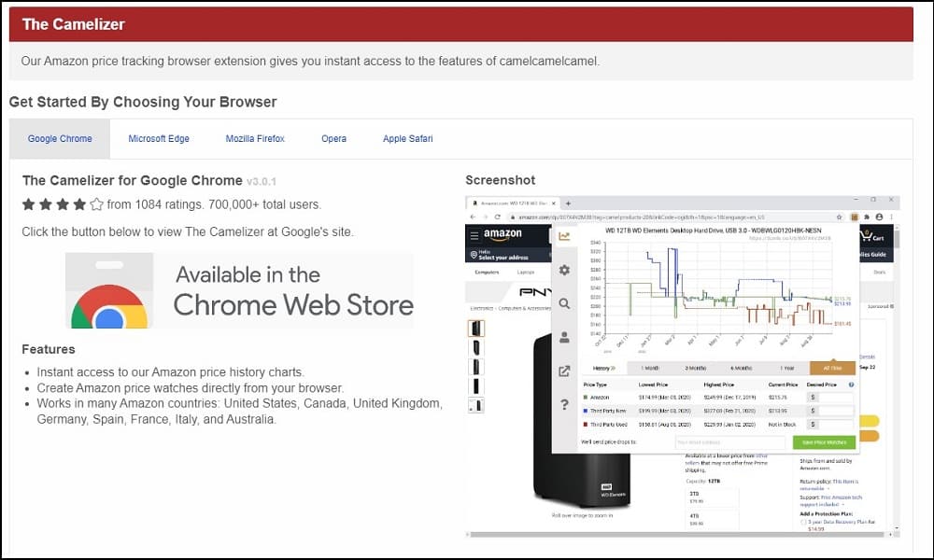Click the Select your address location icon
The height and width of the screenshot is (560, 934).
click(x=474, y=255)
